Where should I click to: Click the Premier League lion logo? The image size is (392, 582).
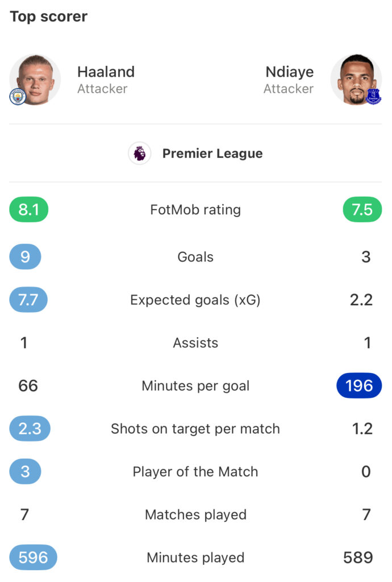(x=139, y=153)
